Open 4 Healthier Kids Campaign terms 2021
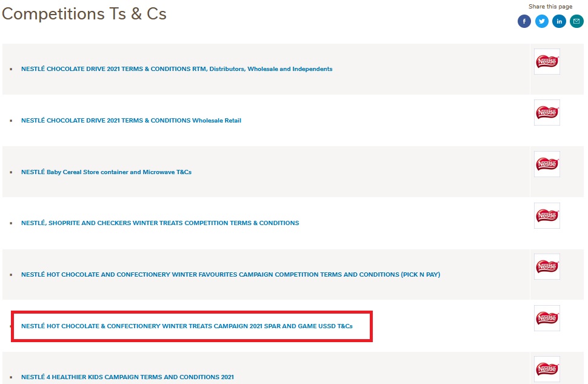The height and width of the screenshot is (384, 588). click(127, 377)
